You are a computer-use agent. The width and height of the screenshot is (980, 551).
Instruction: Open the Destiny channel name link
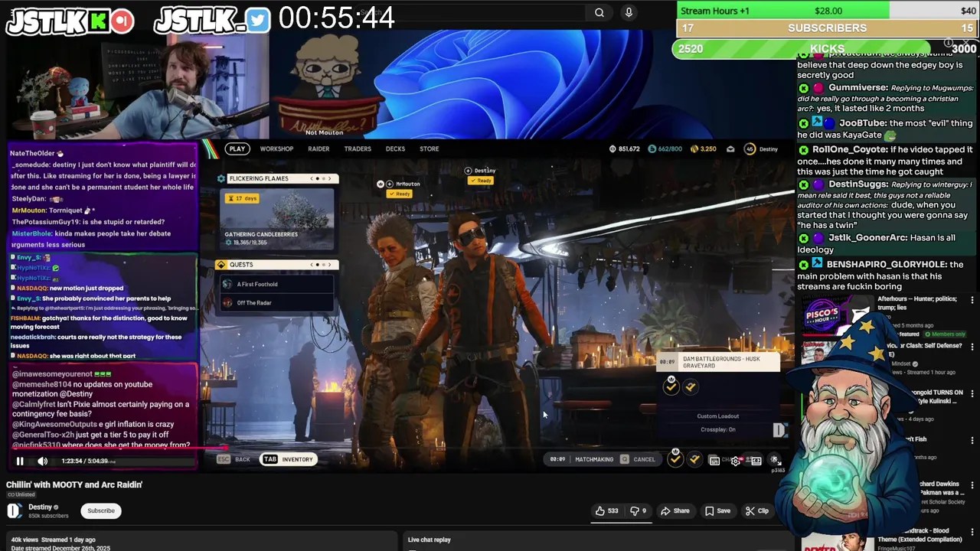click(40, 507)
